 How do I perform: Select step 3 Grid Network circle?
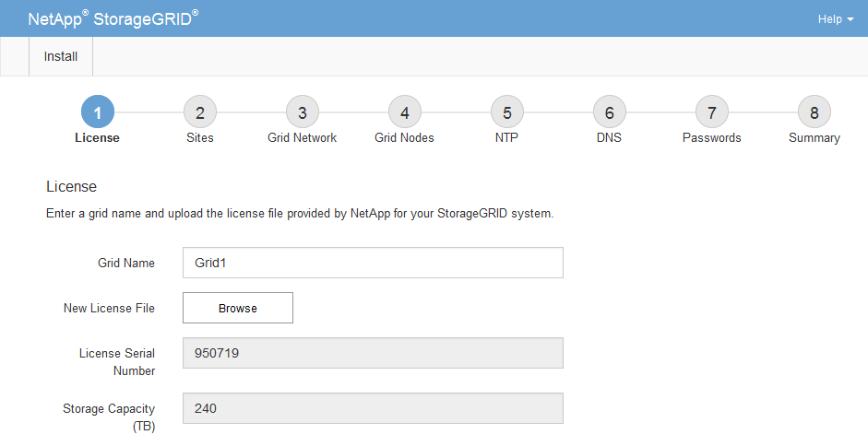point(302,113)
